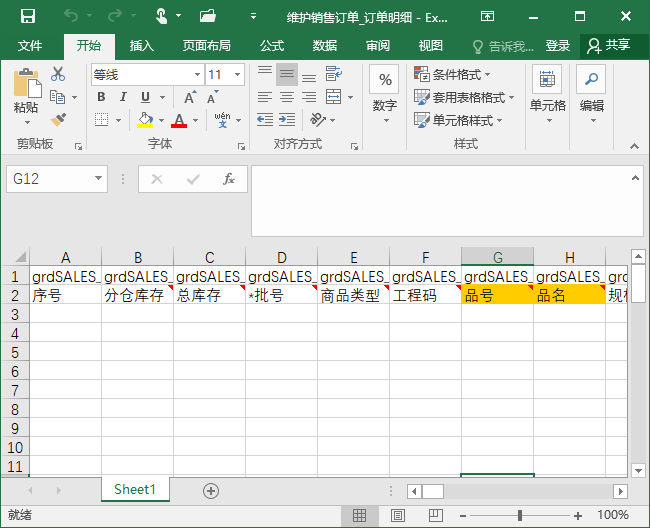Screen dimensions: 650x528
Task: Increase font size with large A icon
Action: (x=190, y=97)
